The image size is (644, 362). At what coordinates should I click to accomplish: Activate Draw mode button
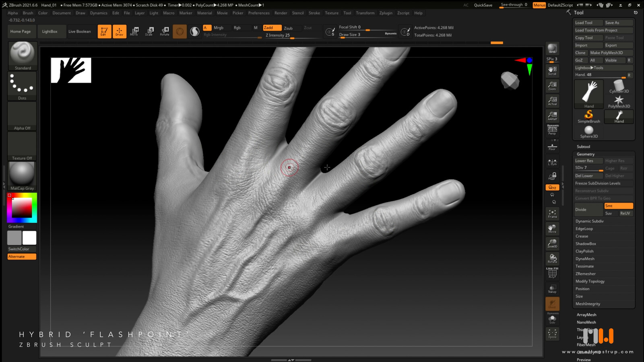tap(119, 31)
